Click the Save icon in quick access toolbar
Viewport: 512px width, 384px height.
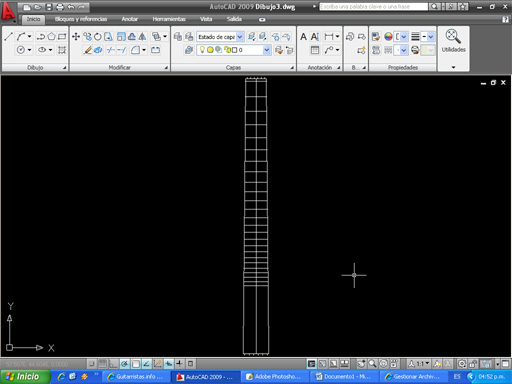(49, 7)
